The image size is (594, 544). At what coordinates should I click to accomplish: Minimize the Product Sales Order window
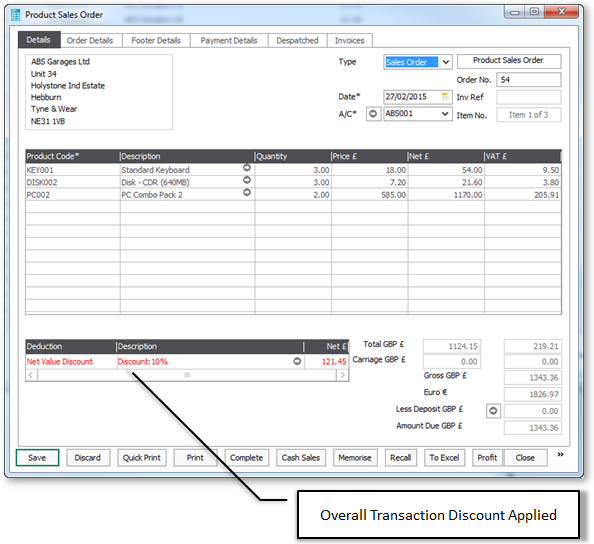tap(514, 12)
